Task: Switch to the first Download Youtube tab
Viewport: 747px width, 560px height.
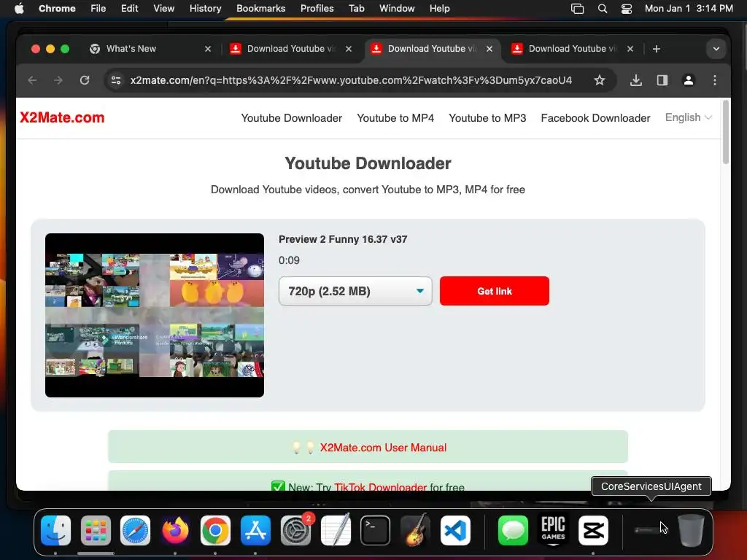Action: [290, 49]
